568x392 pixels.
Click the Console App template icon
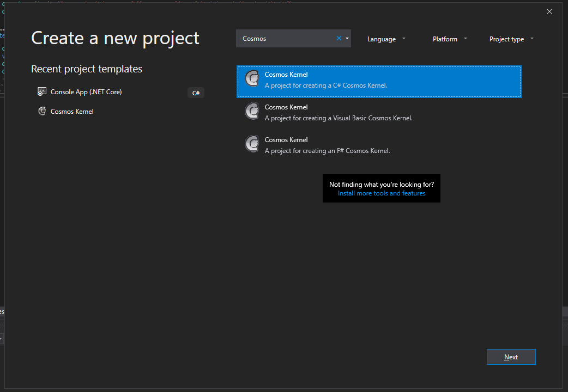pos(42,91)
